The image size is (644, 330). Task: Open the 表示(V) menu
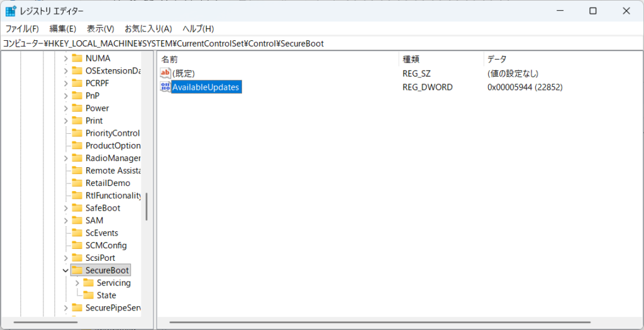point(100,29)
